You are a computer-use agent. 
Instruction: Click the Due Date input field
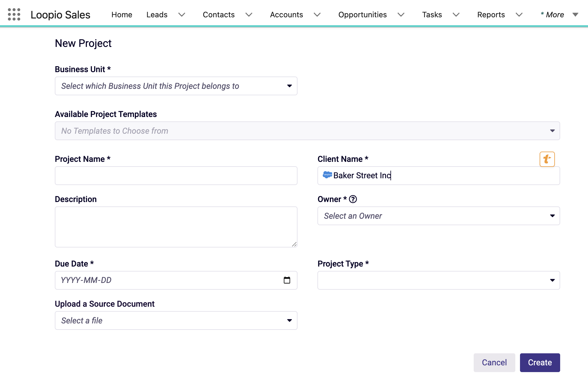coord(176,280)
